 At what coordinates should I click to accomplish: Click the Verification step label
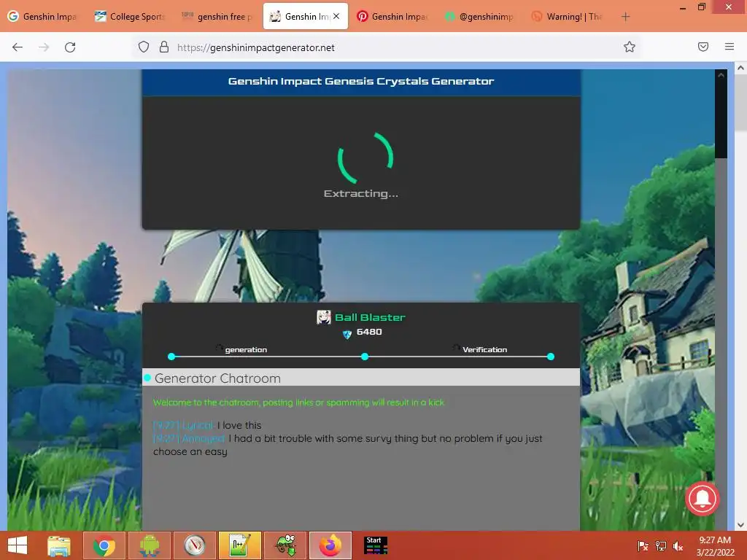pos(484,349)
